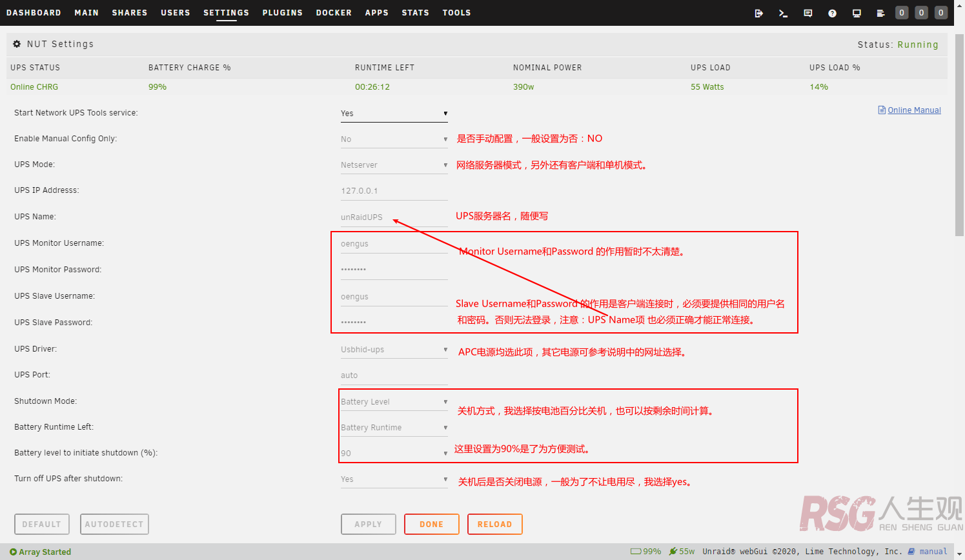Image resolution: width=965 pixels, height=560 pixels.
Task: Click the Online CHRG status value
Action: (x=34, y=87)
